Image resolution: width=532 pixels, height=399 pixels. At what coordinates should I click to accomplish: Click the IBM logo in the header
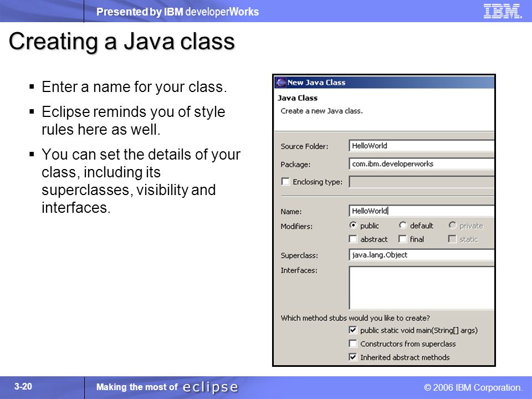click(503, 11)
